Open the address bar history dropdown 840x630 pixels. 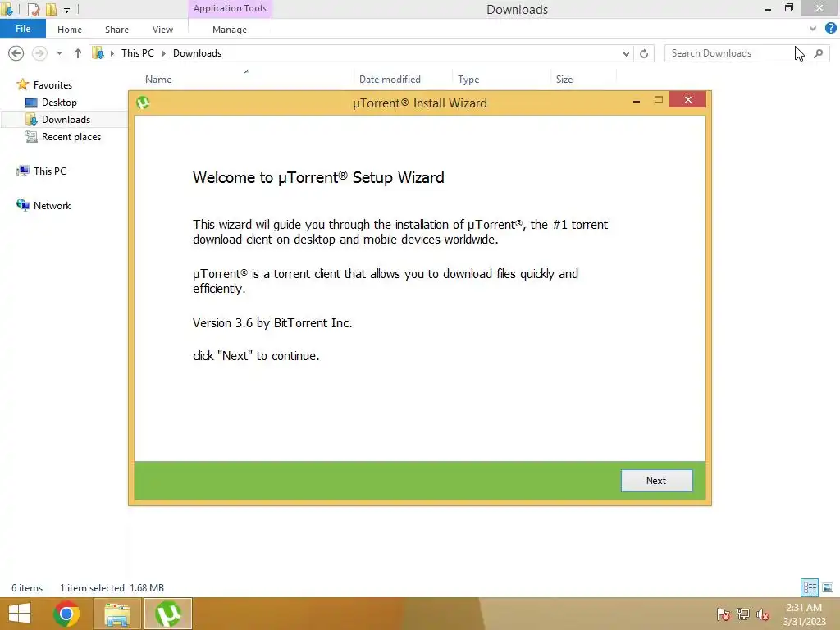tap(626, 53)
